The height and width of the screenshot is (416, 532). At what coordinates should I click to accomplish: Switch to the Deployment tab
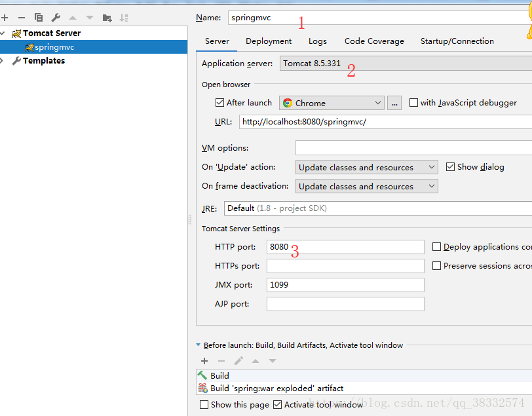coord(269,41)
